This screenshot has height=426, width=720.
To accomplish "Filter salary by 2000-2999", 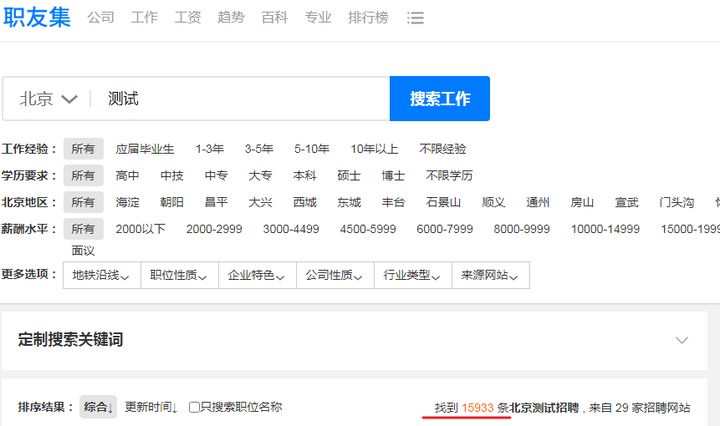I will [214, 229].
